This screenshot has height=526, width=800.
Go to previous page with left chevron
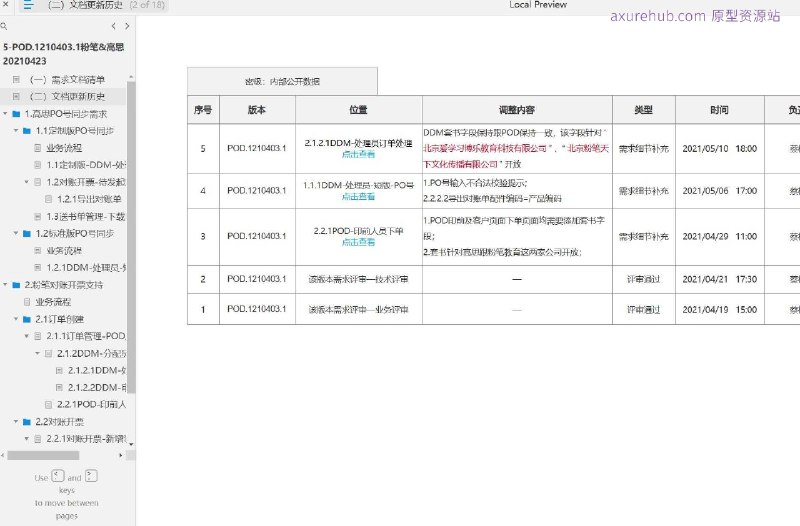113,26
